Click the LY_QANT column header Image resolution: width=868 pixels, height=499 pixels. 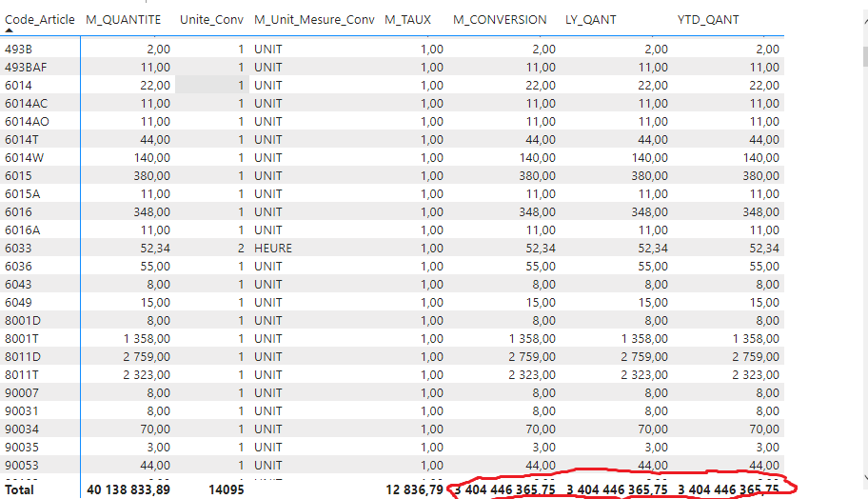point(590,19)
